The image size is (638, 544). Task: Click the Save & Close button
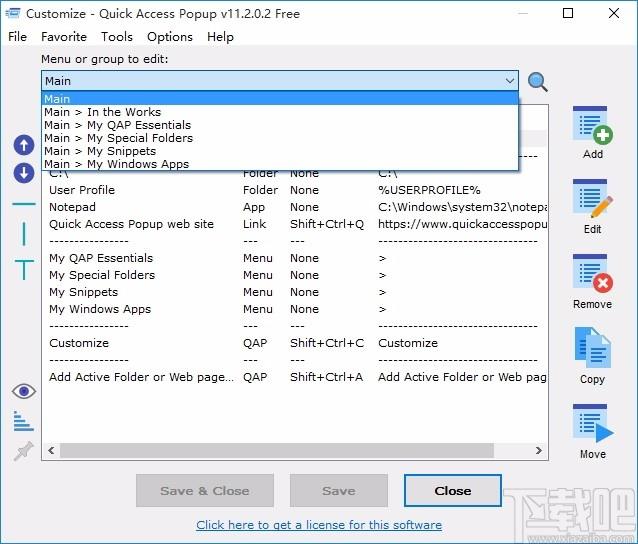point(205,490)
